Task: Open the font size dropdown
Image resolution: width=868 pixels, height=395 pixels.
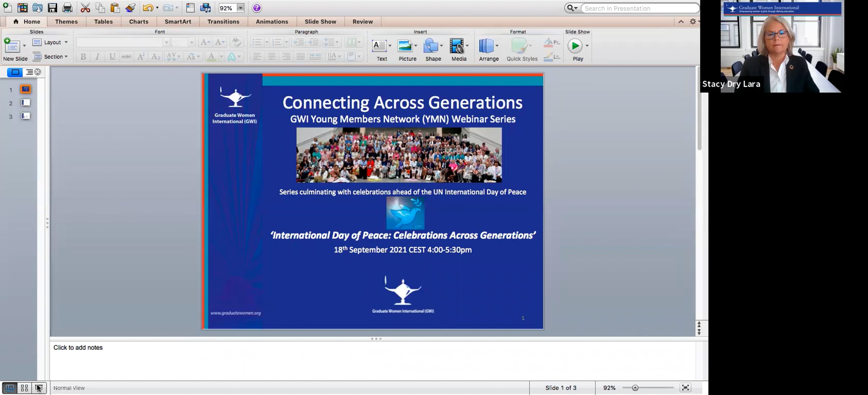Action: coord(192,43)
